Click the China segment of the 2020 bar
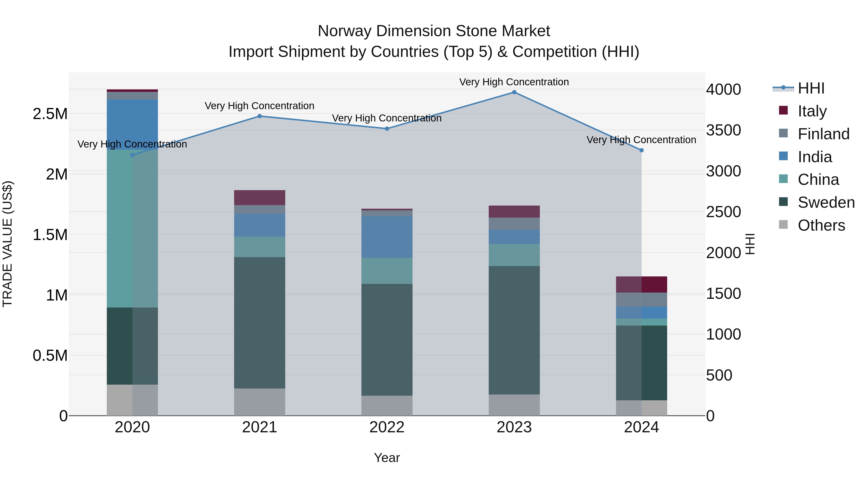Image resolution: width=868 pixels, height=488 pixels. [x=132, y=228]
